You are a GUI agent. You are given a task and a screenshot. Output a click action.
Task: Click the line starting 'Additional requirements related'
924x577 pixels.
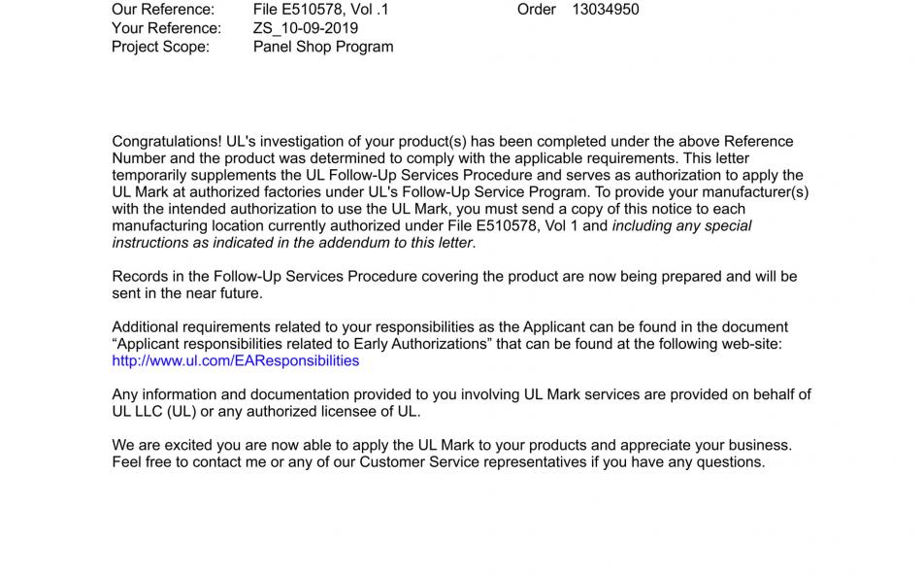449,327
